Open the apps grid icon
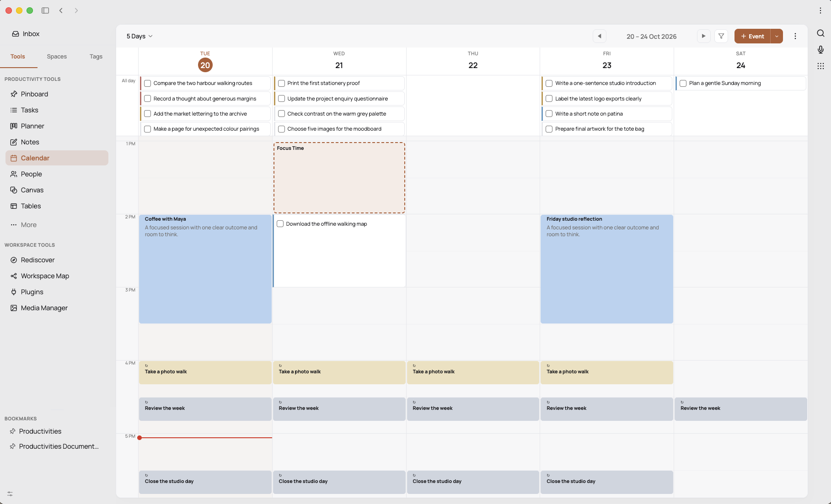 pyautogui.click(x=820, y=66)
